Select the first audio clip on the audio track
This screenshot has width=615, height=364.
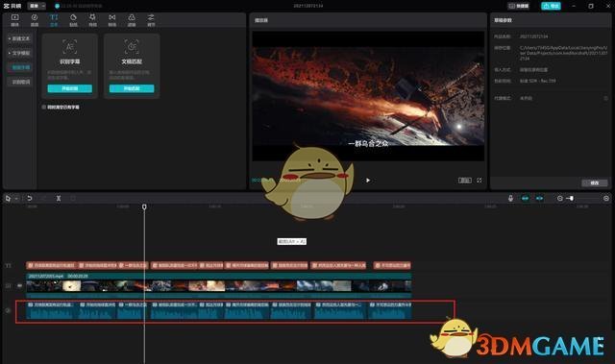51,310
